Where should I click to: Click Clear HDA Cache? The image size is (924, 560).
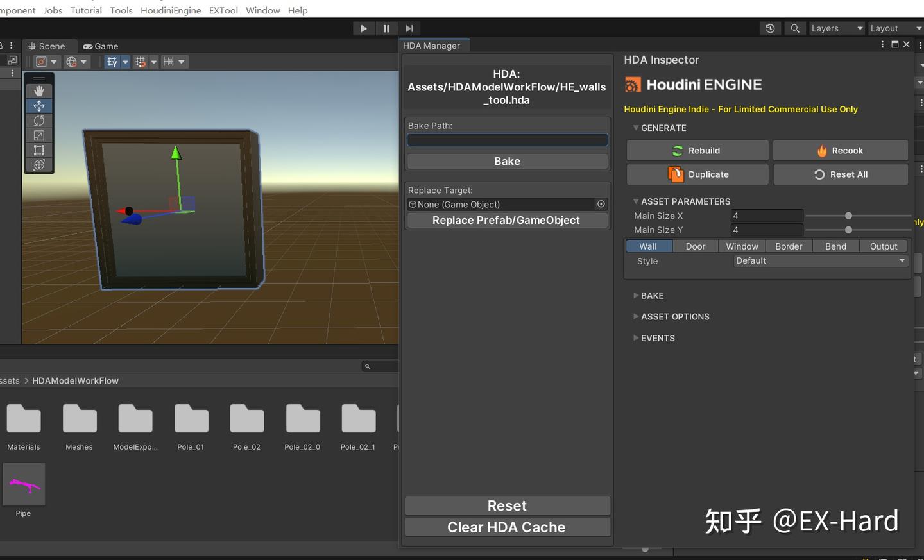click(506, 527)
